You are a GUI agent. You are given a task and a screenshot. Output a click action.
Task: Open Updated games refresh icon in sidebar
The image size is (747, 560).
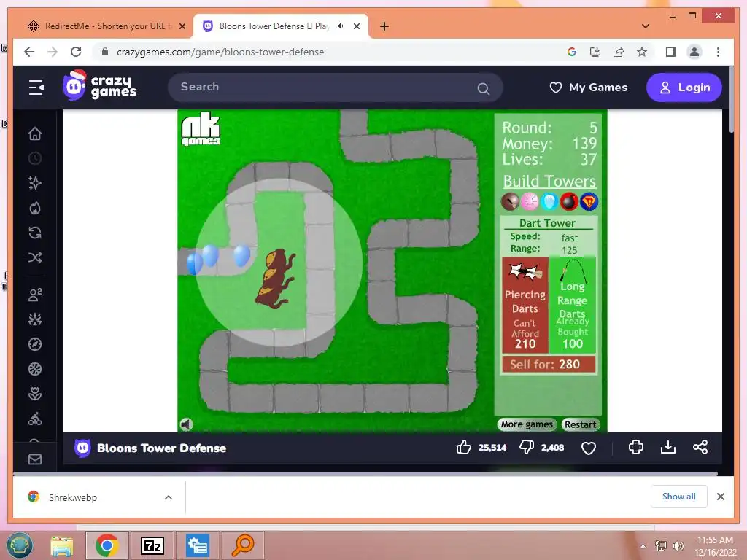click(x=35, y=233)
